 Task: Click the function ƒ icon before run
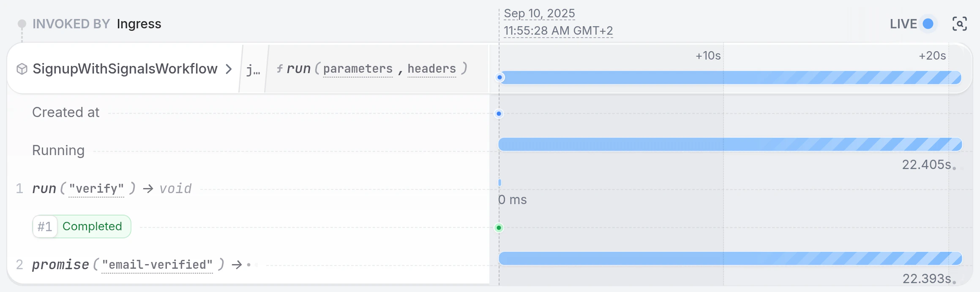click(x=279, y=68)
